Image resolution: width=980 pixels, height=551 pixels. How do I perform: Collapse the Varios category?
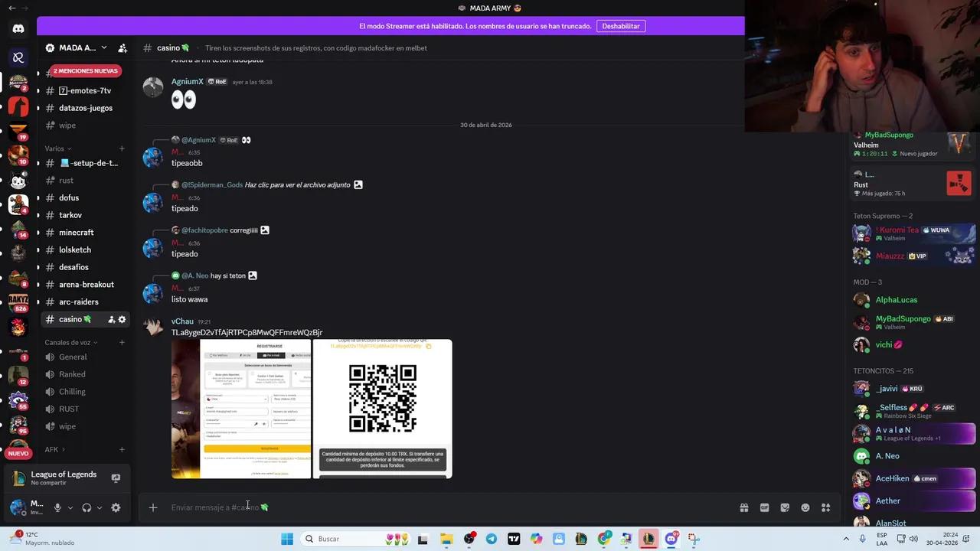pyautogui.click(x=58, y=148)
